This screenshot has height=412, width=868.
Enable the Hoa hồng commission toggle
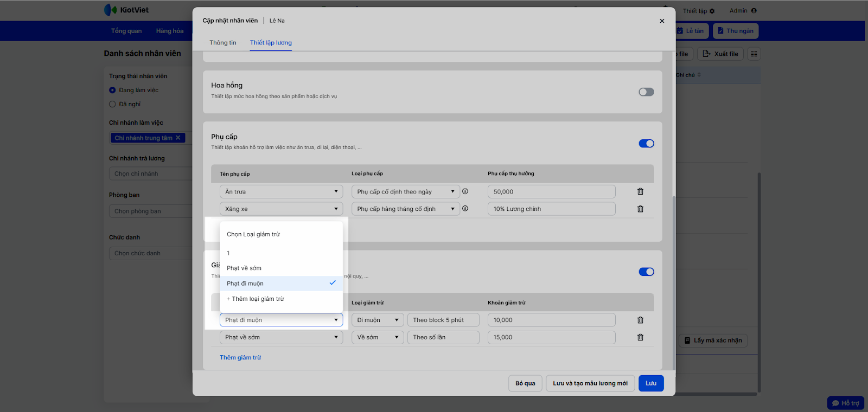coord(646,92)
